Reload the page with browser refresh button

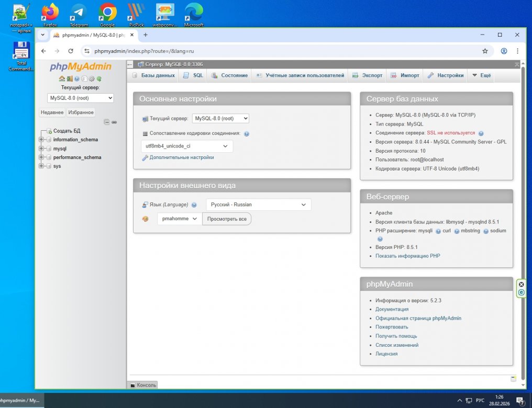[x=71, y=51]
